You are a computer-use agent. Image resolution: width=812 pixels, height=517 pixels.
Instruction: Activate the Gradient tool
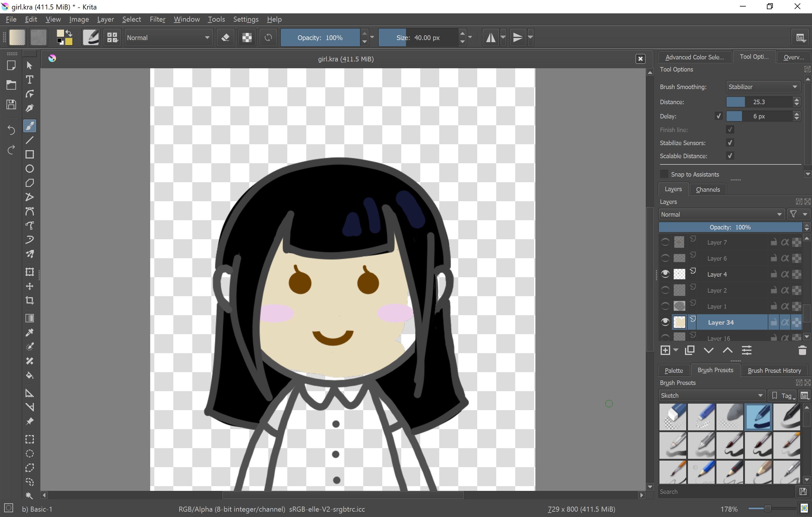pos(30,318)
